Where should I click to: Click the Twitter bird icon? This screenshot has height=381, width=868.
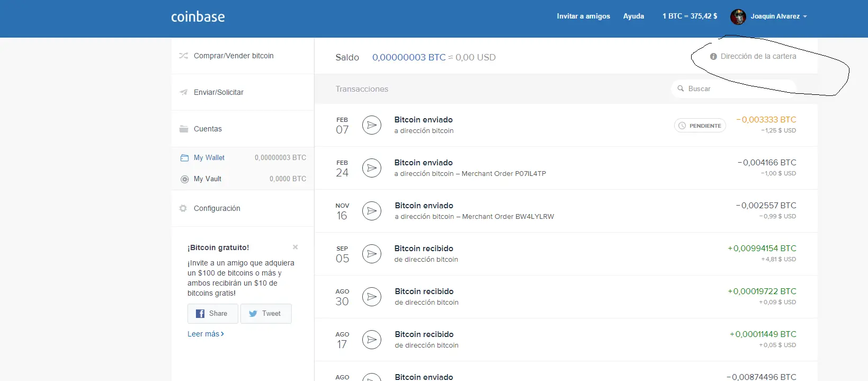click(x=253, y=314)
